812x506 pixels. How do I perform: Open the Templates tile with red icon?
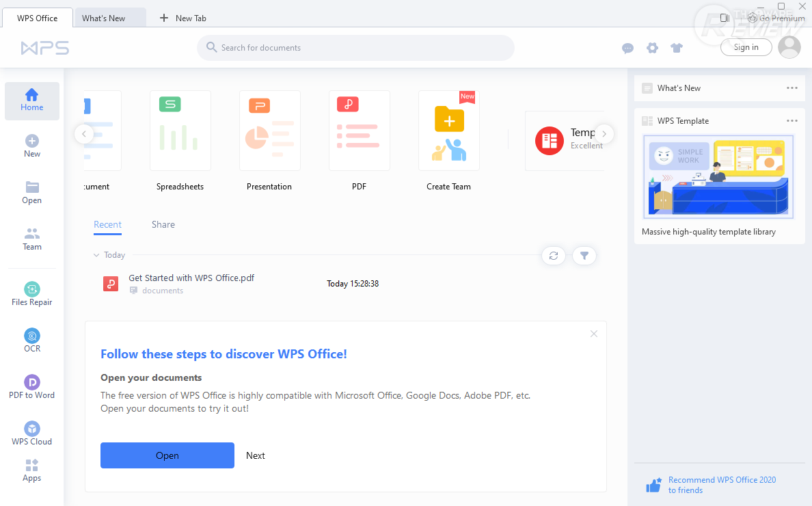565,140
